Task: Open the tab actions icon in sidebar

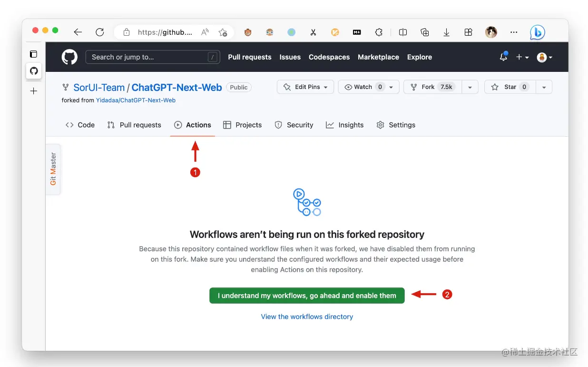Action: pyautogui.click(x=33, y=54)
